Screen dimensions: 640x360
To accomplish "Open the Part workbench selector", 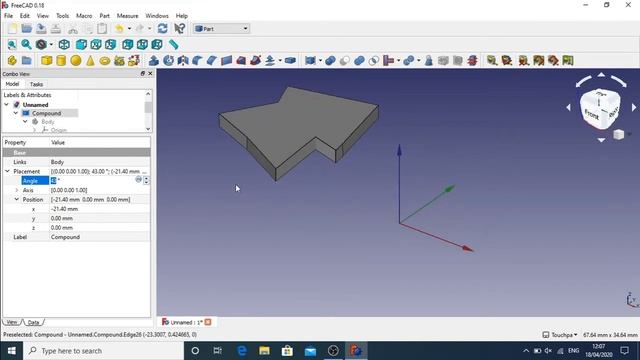I will tap(221, 29).
